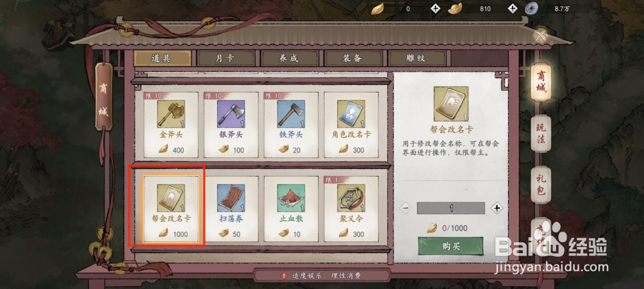This screenshot has width=644, height=289.
Task: Click the quantity field showing 1
Action: point(451,208)
